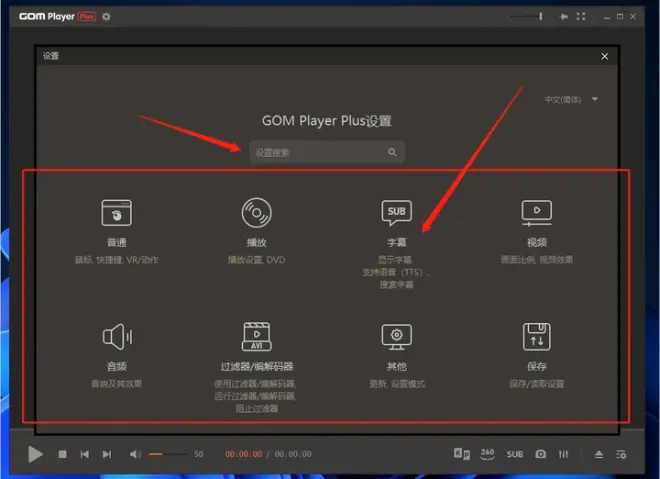Click the play button
The image size is (660, 479).
click(x=35, y=454)
